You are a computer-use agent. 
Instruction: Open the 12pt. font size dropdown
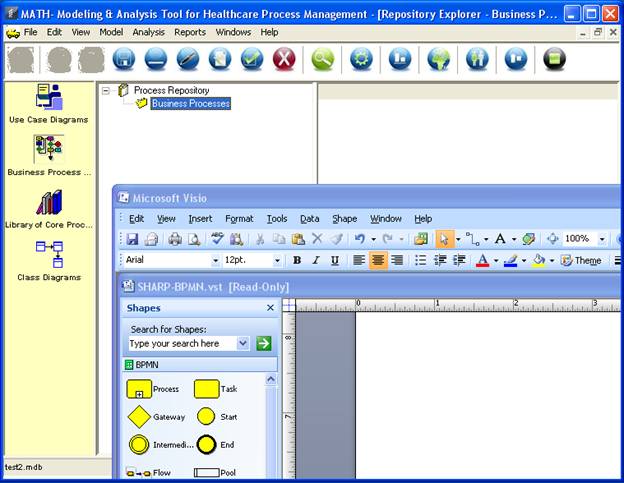277,260
